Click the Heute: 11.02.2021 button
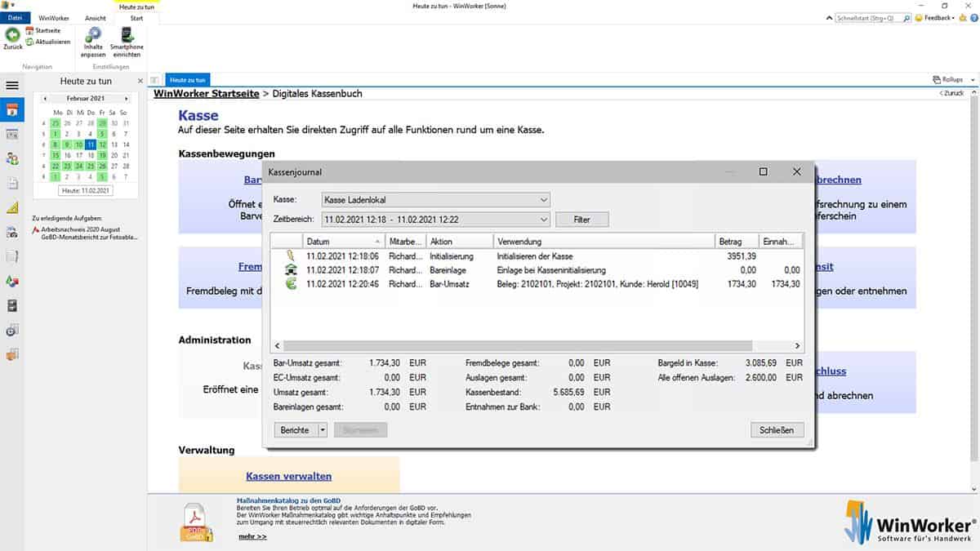980x551 pixels. click(86, 190)
